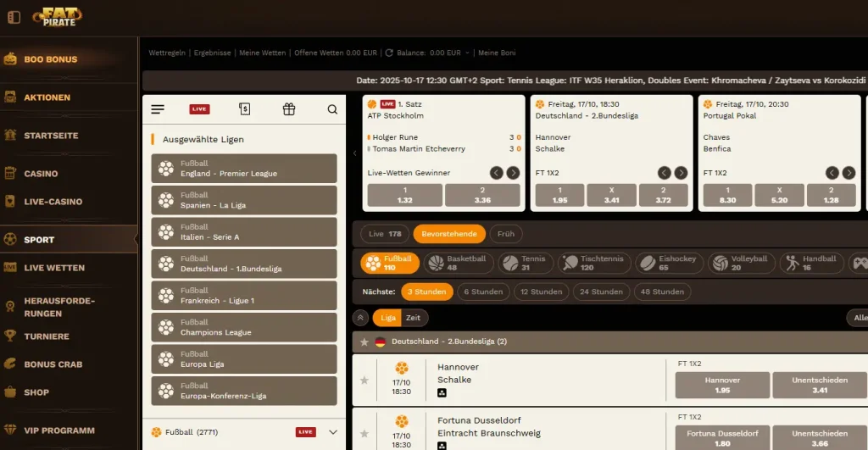This screenshot has width=868, height=450.
Task: Select Spanien - La Liga league
Action: pos(244,200)
